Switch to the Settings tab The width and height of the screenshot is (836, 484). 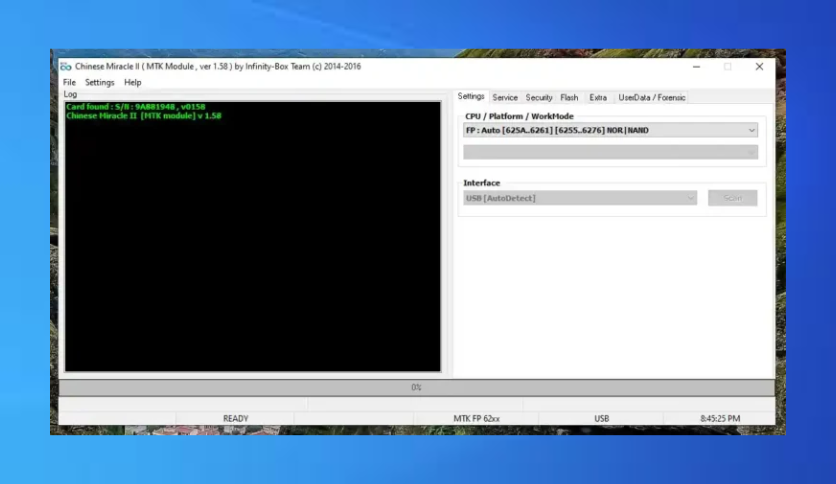tap(471, 96)
